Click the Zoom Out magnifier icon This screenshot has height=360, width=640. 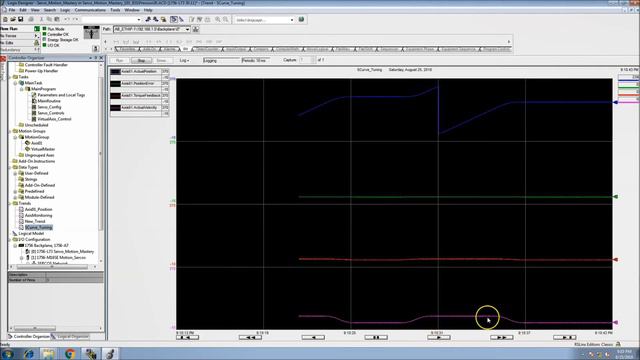coord(225,19)
